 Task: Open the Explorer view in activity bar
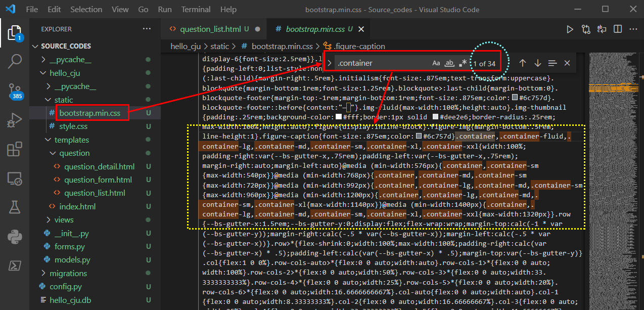coord(15,33)
